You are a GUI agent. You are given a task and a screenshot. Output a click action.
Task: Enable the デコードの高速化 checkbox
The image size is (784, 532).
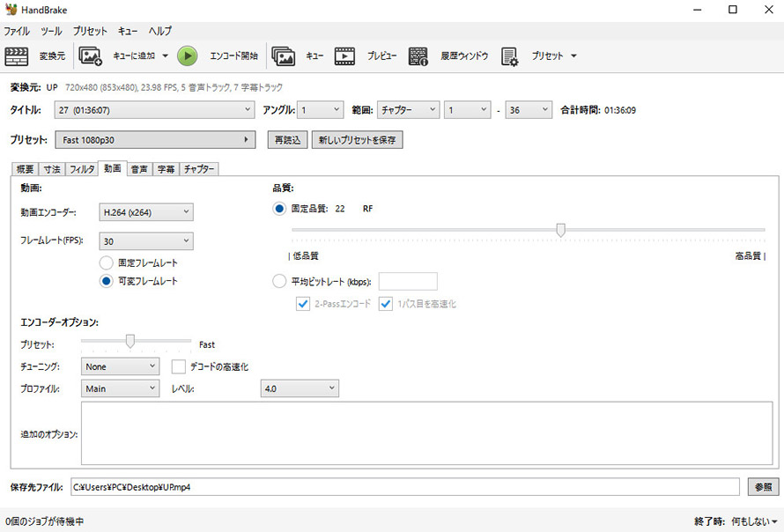pos(179,366)
